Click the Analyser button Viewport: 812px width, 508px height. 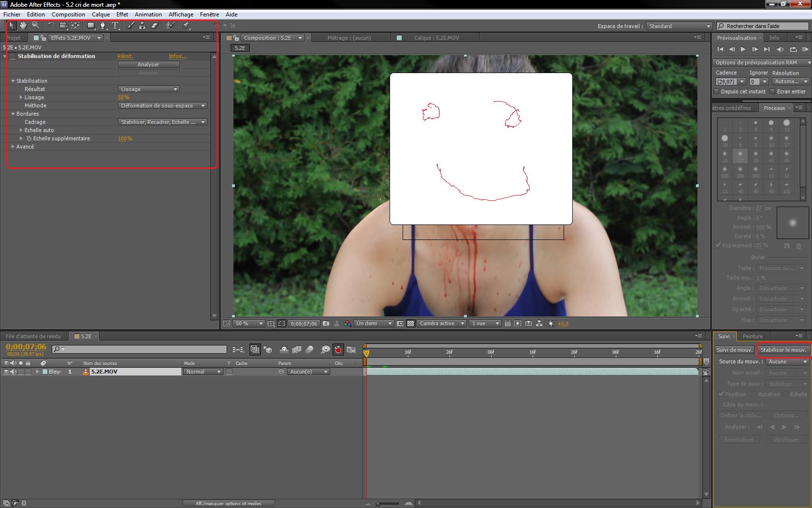148,64
